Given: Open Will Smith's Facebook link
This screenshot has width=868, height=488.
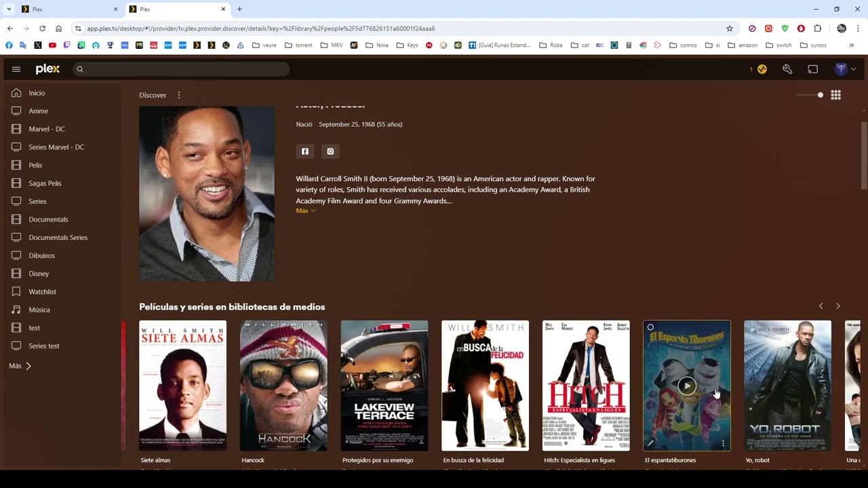Looking at the screenshot, I should tap(305, 151).
